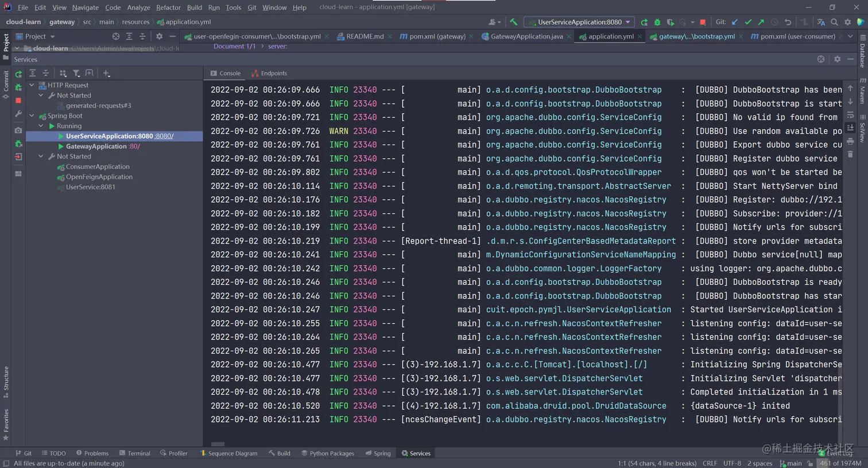Collapse all nodes in Services tree
This screenshot has height=468, width=868.
click(x=46, y=74)
